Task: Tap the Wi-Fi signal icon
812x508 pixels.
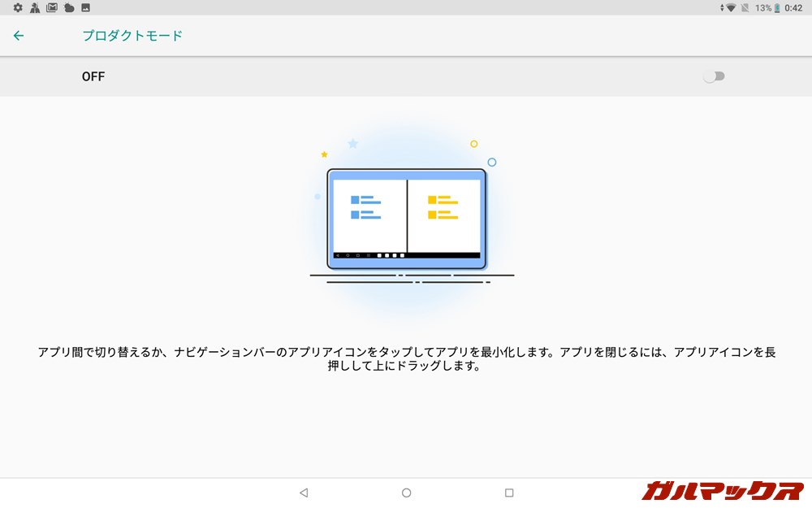Action: tap(731, 7)
